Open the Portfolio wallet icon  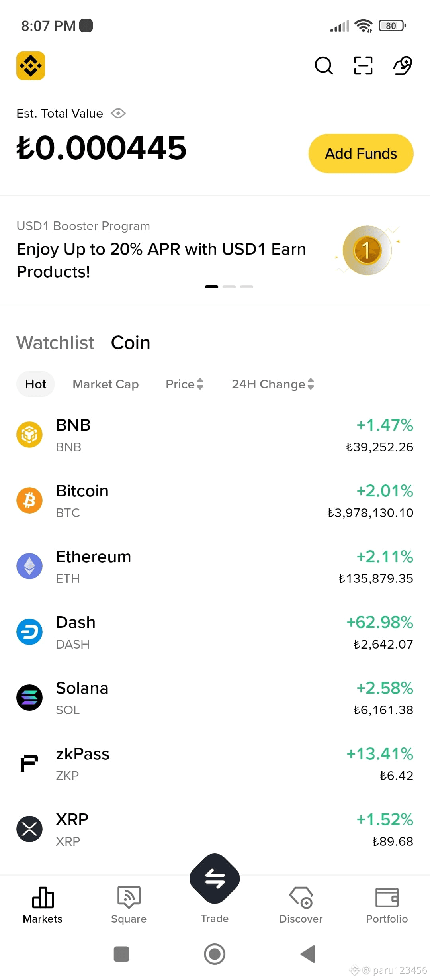click(x=387, y=897)
